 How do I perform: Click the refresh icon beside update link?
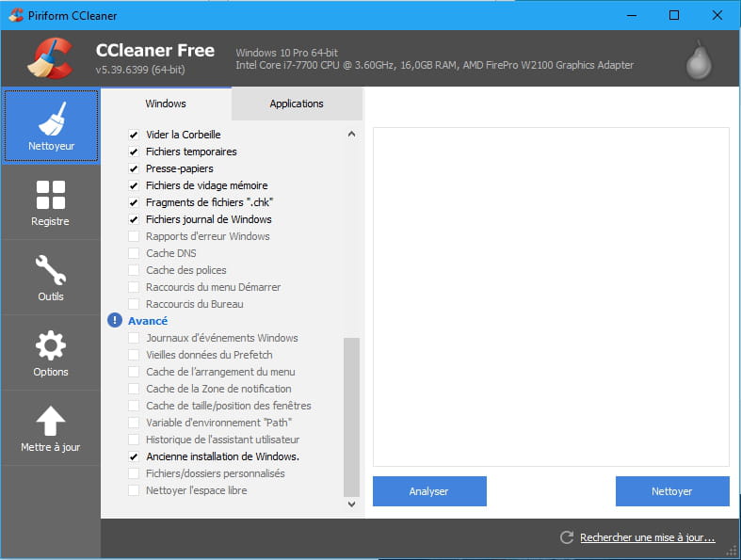coord(567,537)
